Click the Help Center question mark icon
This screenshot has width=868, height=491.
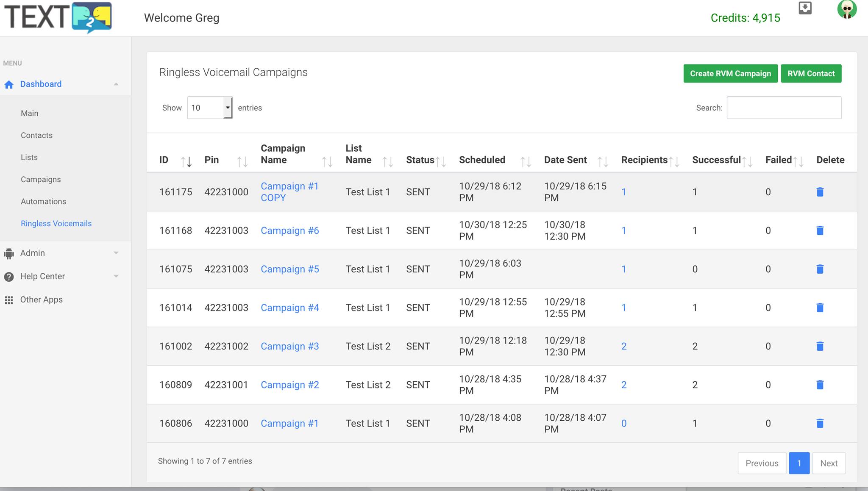[9, 277]
